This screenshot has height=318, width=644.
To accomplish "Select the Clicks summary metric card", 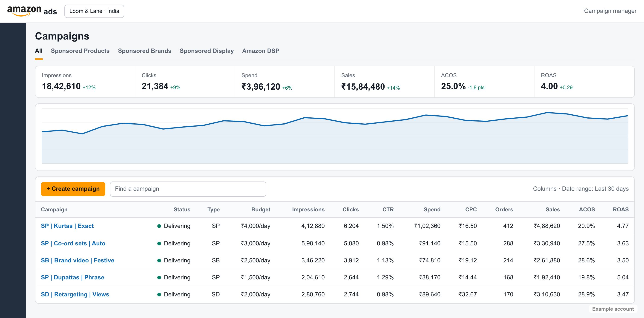I will click(x=185, y=82).
